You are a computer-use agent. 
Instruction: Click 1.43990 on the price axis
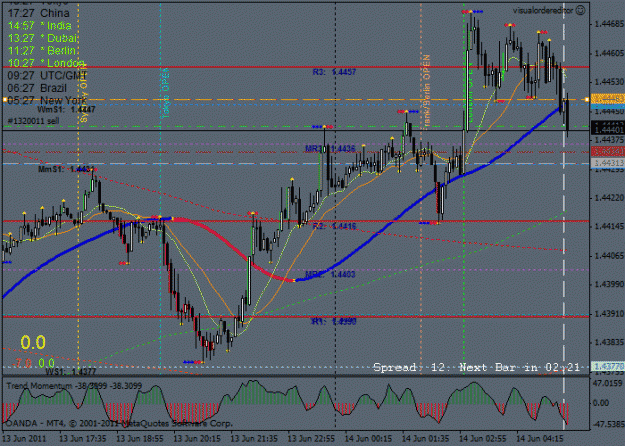point(609,284)
